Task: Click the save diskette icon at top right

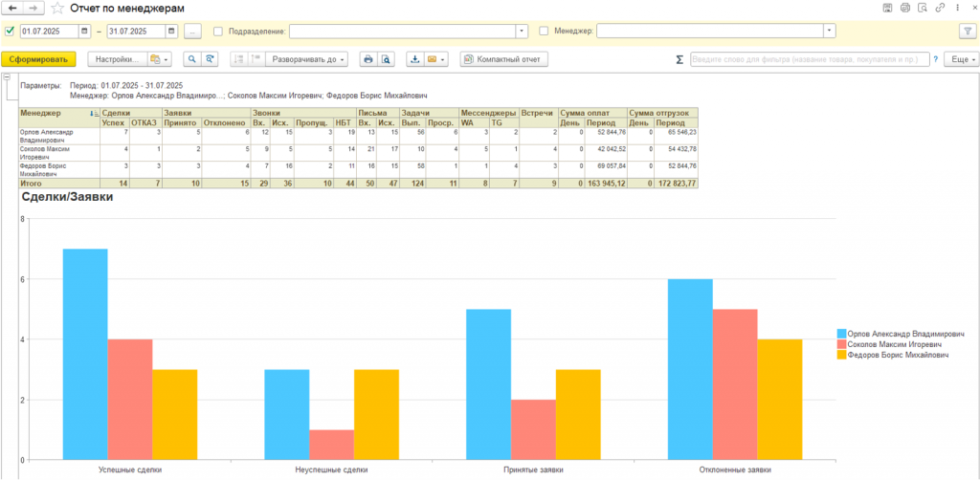Action: 889,8
